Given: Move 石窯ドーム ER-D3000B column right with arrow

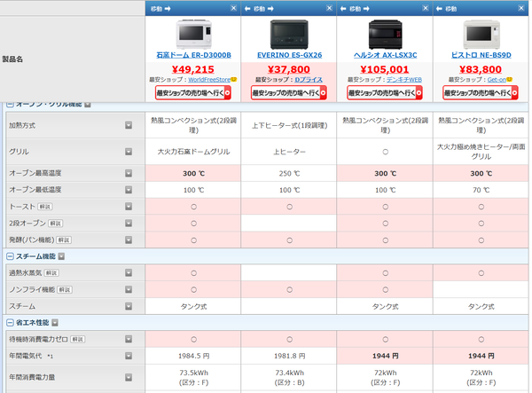Looking at the screenshot, I should [168, 9].
